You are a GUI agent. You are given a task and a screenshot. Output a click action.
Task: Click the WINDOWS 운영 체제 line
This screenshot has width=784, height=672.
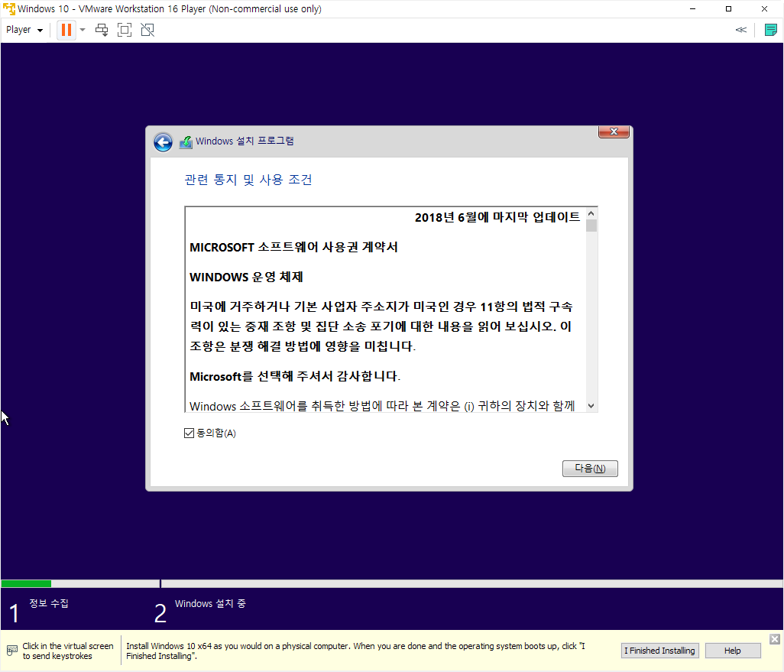click(246, 278)
